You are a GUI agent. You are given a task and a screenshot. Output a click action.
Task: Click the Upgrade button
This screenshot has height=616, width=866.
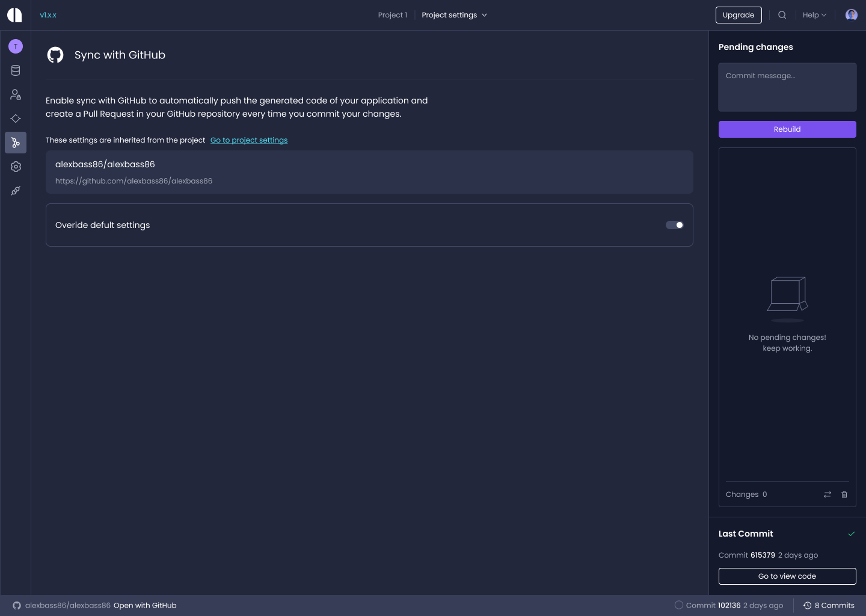click(x=739, y=15)
